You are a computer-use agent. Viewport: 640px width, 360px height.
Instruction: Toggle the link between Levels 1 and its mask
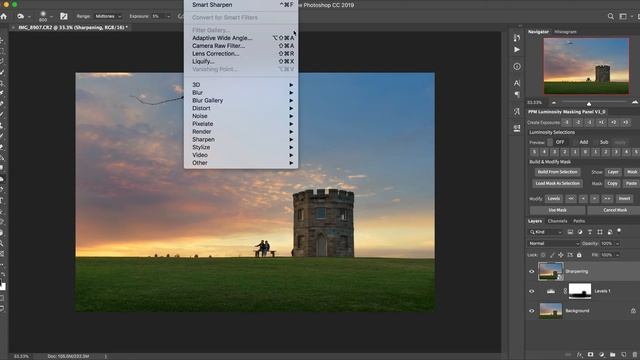click(565, 291)
